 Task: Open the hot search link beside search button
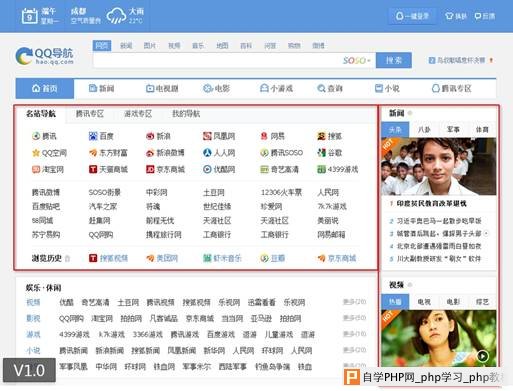[x=460, y=60]
